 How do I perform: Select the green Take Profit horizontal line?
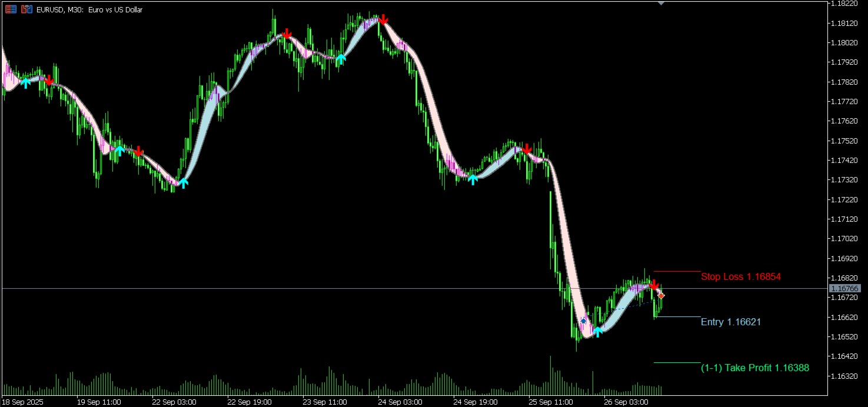677,362
